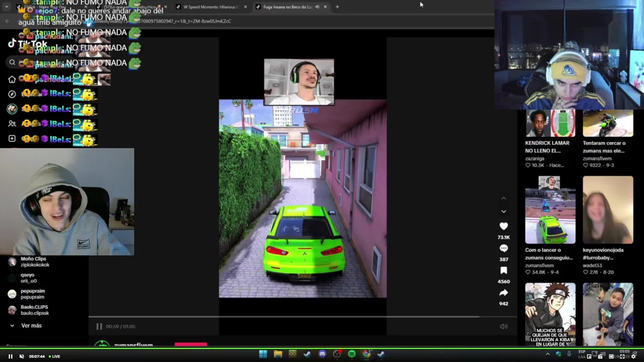Jump to LIVE in stream player
Viewport: 644px width, 362px height.
(54, 356)
